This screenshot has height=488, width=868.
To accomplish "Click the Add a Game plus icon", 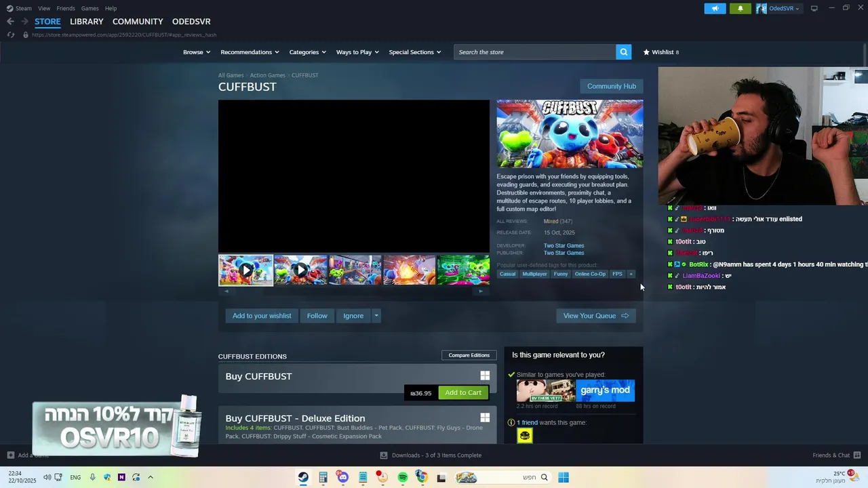I will (x=10, y=455).
